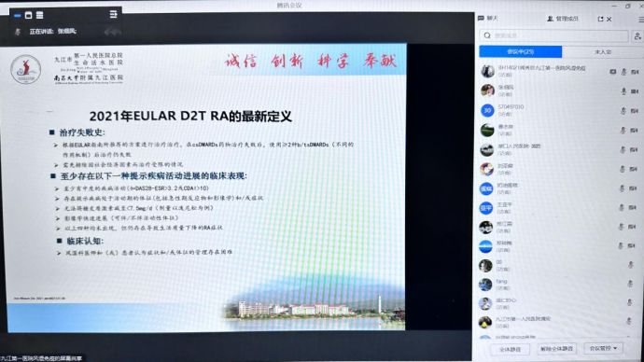Click the hamburger menu icon in the window's top-right corner
Screen dimensions: 644x362
click(640, 20)
